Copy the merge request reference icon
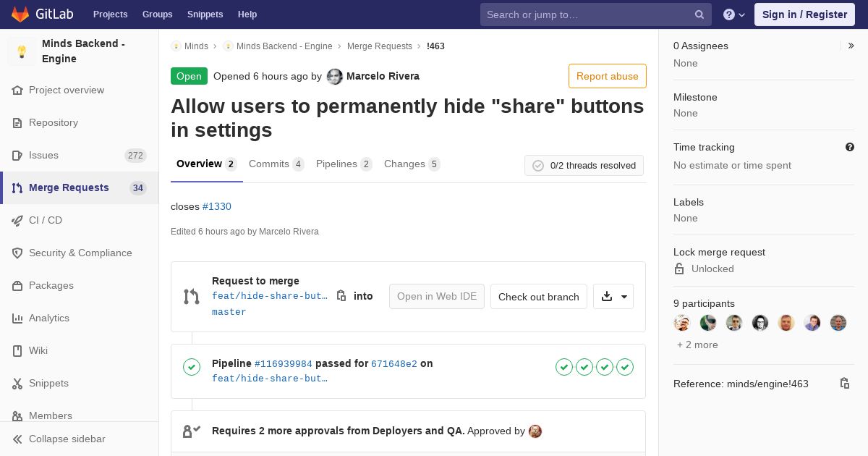This screenshot has height=456, width=868. [844, 384]
